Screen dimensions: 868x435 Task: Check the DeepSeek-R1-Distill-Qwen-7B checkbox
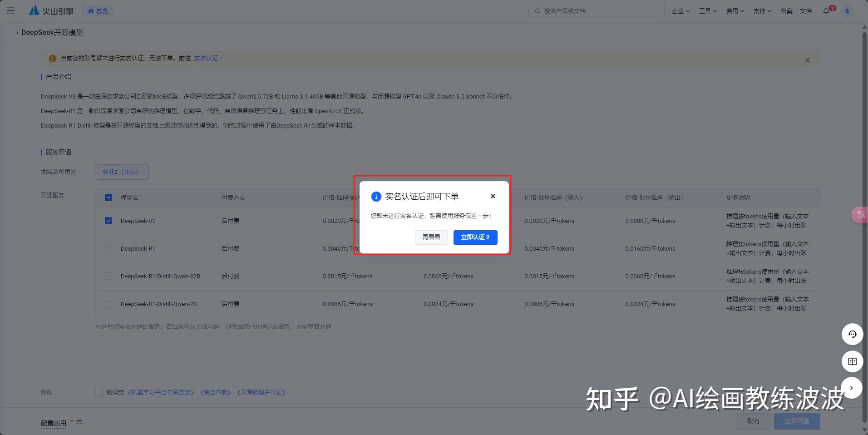(108, 304)
